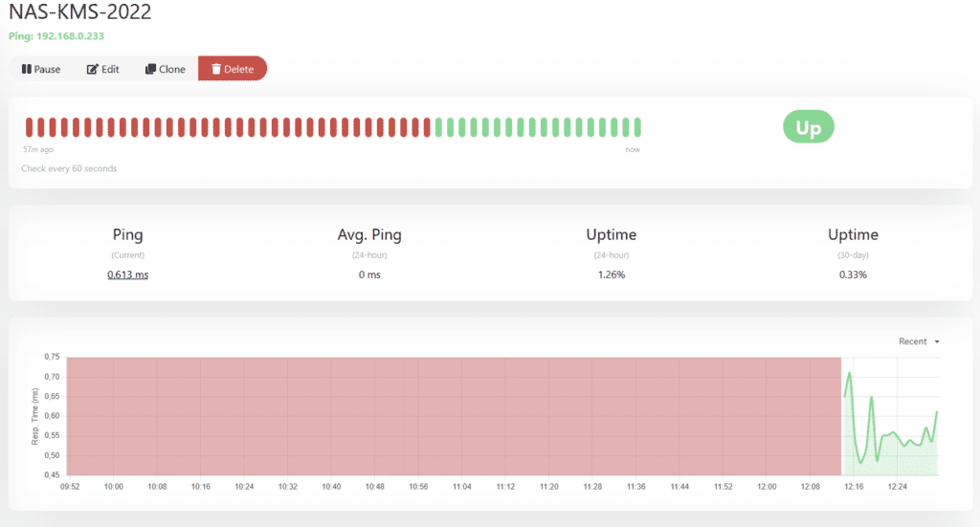Click the pencil icon to edit monitor
This screenshot has height=527, width=980.
pyautogui.click(x=93, y=70)
